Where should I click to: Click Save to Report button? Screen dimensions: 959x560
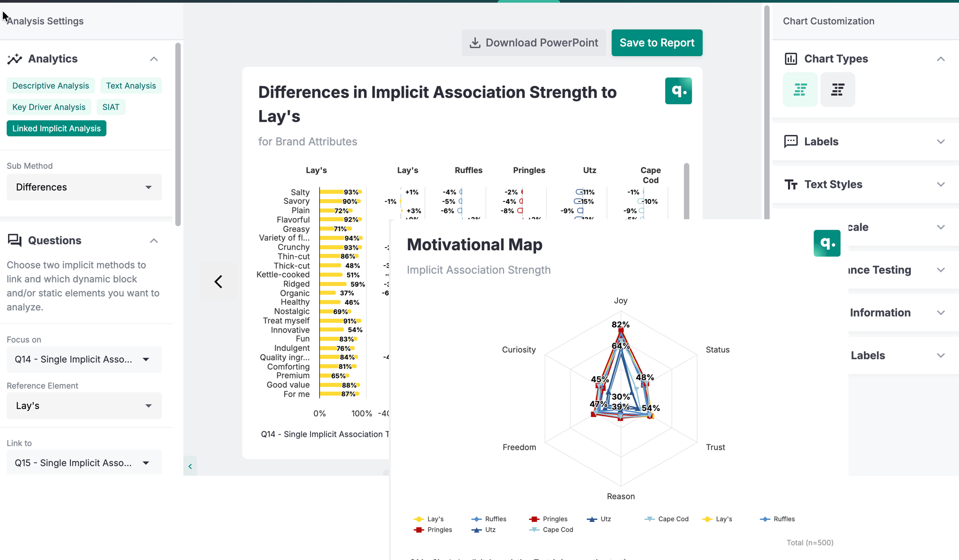(656, 43)
